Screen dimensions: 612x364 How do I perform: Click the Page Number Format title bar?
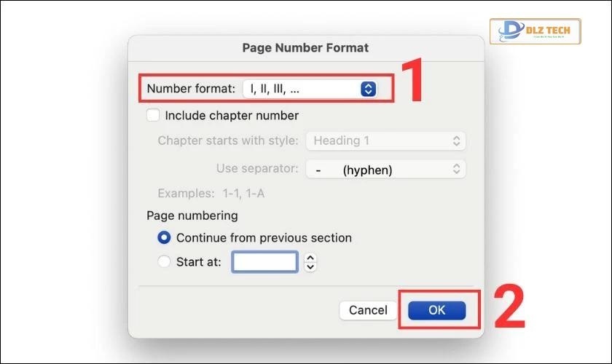(x=305, y=48)
